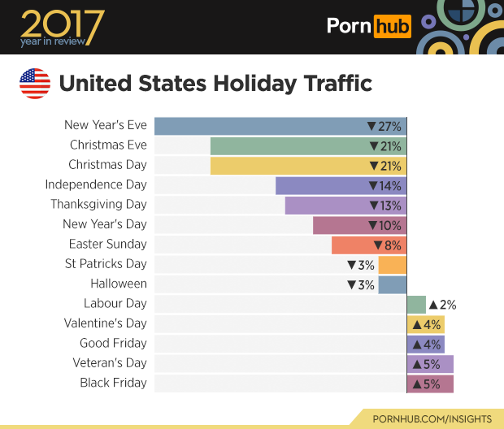Click the Independence Day label
504x429 pixels.
tap(96, 184)
